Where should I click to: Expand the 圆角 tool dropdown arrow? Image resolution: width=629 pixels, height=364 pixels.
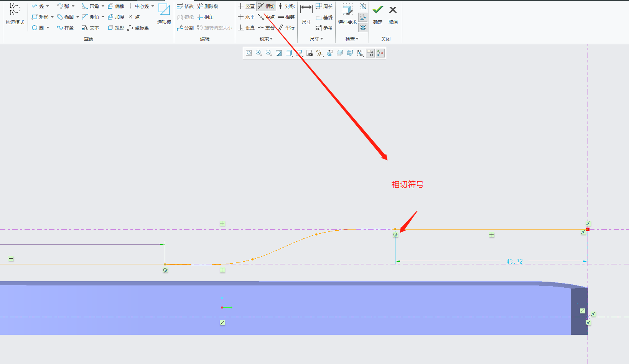click(x=103, y=7)
